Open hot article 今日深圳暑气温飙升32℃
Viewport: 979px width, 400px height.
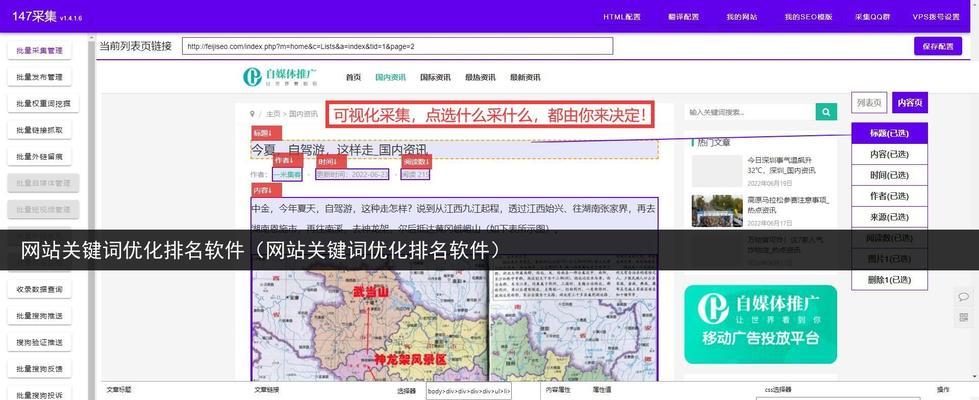(781, 165)
